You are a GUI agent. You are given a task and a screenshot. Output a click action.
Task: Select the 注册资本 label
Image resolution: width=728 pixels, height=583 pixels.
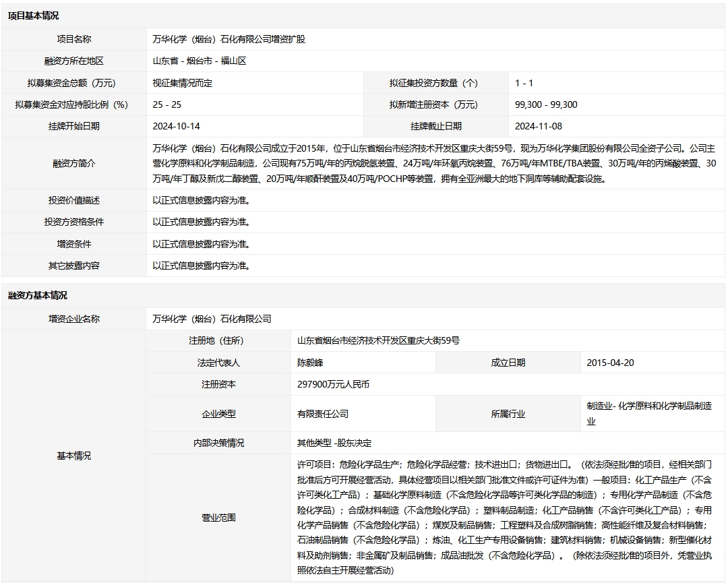point(218,384)
